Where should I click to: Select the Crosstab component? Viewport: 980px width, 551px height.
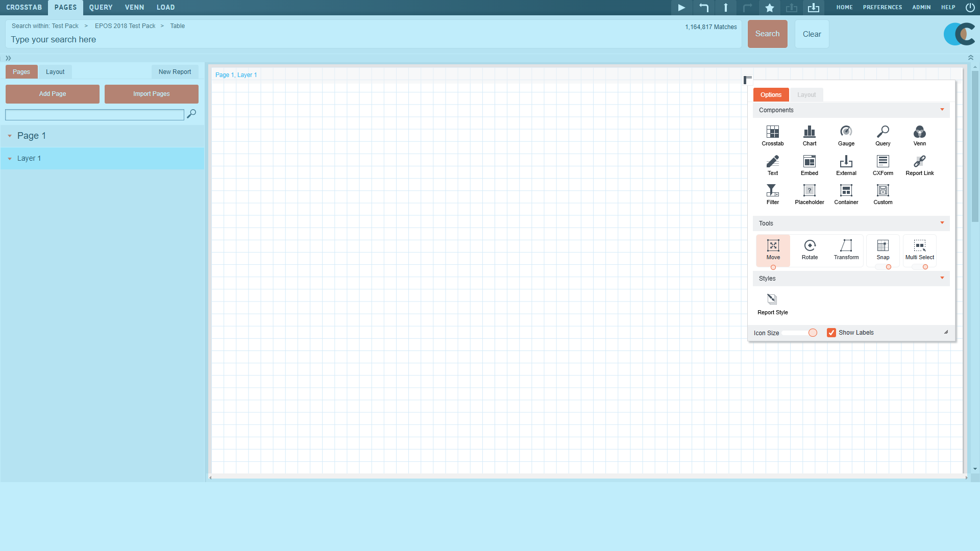click(772, 134)
